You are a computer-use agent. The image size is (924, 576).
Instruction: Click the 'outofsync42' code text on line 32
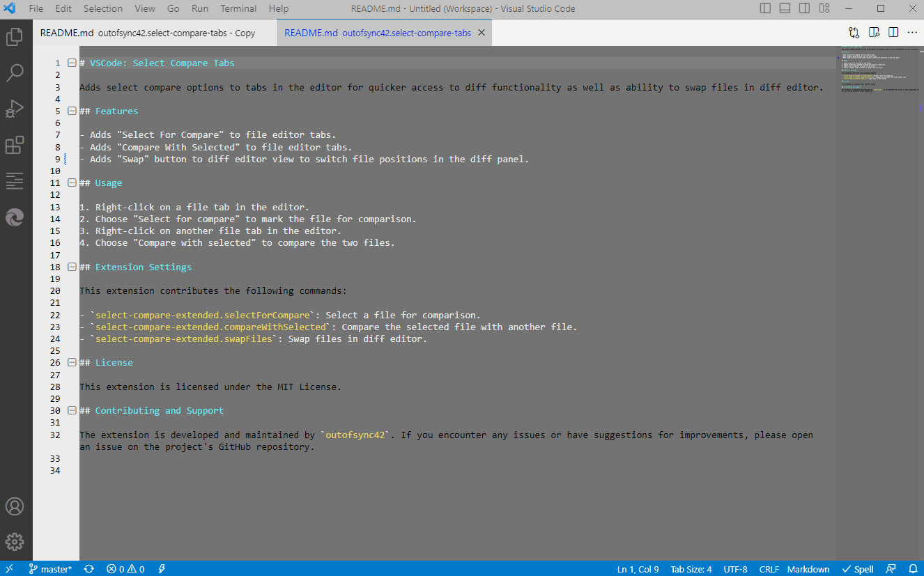[355, 435]
